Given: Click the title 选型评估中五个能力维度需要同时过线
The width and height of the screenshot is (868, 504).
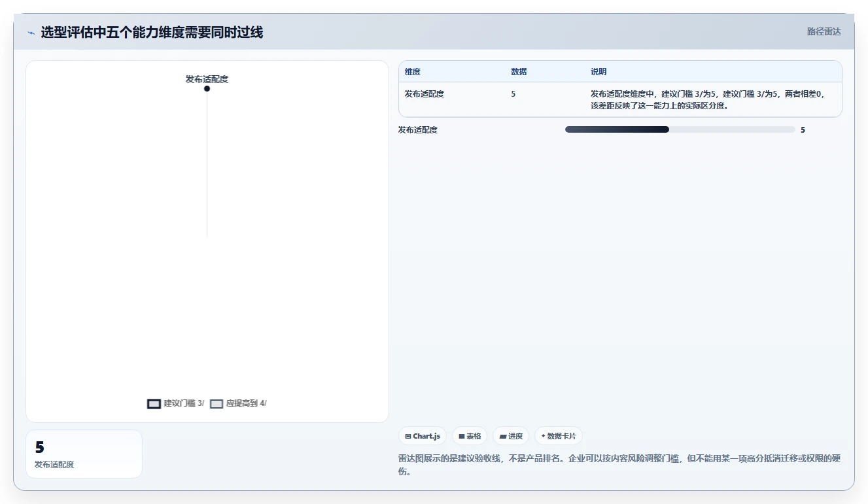Looking at the screenshot, I should point(152,33).
